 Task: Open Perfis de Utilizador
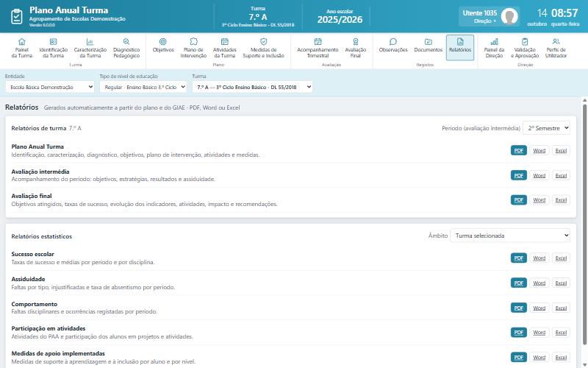tap(556, 48)
